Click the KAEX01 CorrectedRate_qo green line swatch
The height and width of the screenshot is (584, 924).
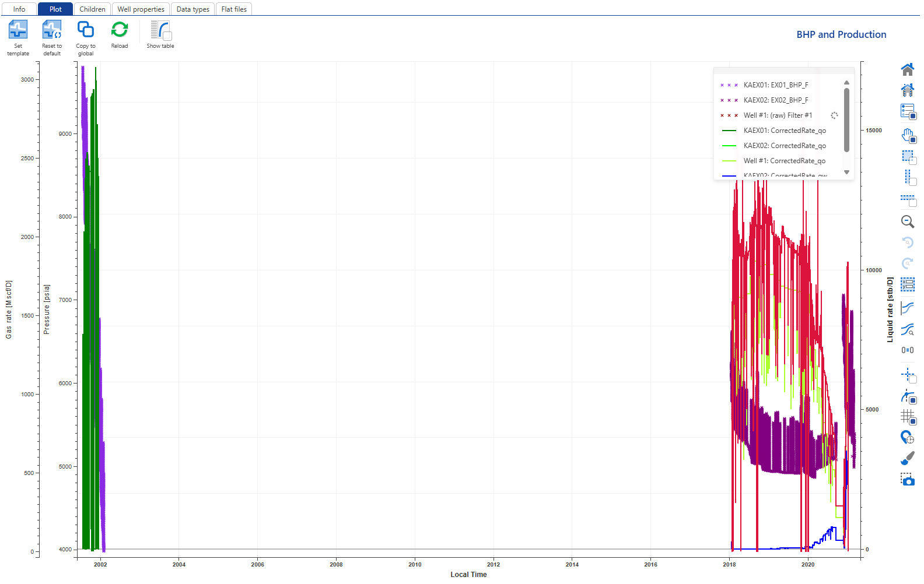point(729,131)
